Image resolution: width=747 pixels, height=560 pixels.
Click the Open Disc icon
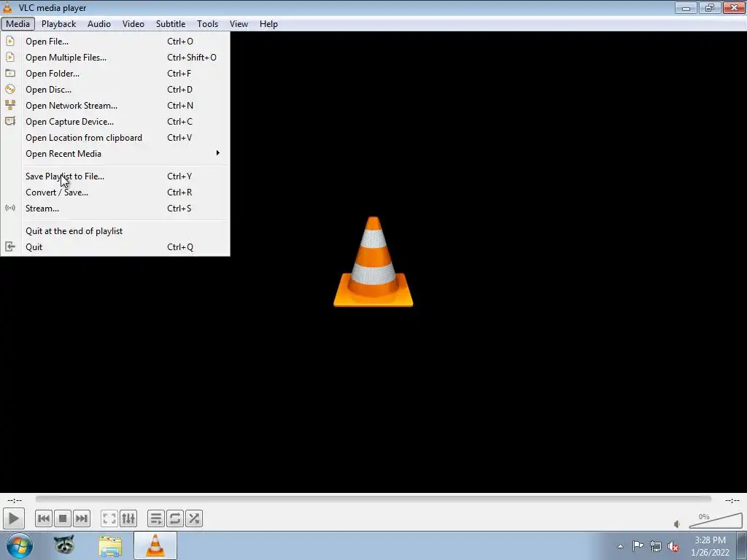[10, 89]
